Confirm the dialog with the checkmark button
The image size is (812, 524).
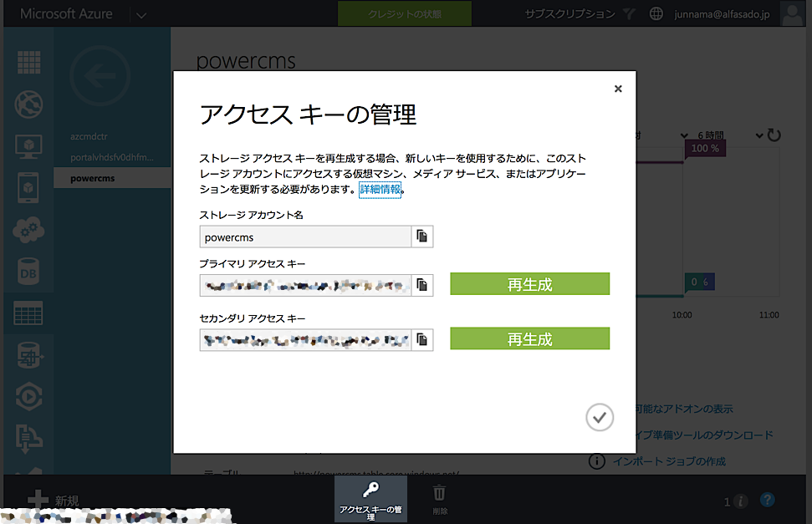[600, 417]
